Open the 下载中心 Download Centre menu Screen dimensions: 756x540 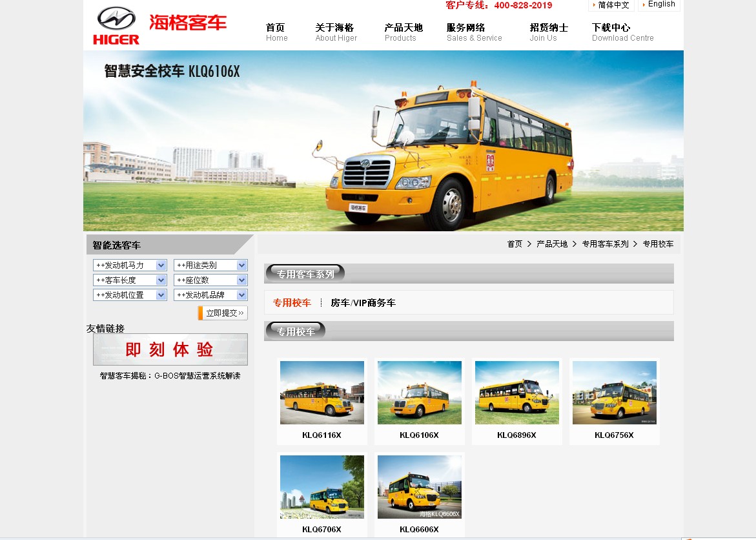point(622,32)
